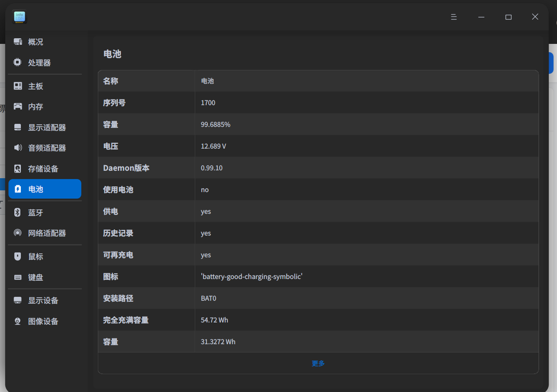This screenshot has width=557, height=392.
Task: Click the application logo in the title bar
Action: click(x=19, y=17)
